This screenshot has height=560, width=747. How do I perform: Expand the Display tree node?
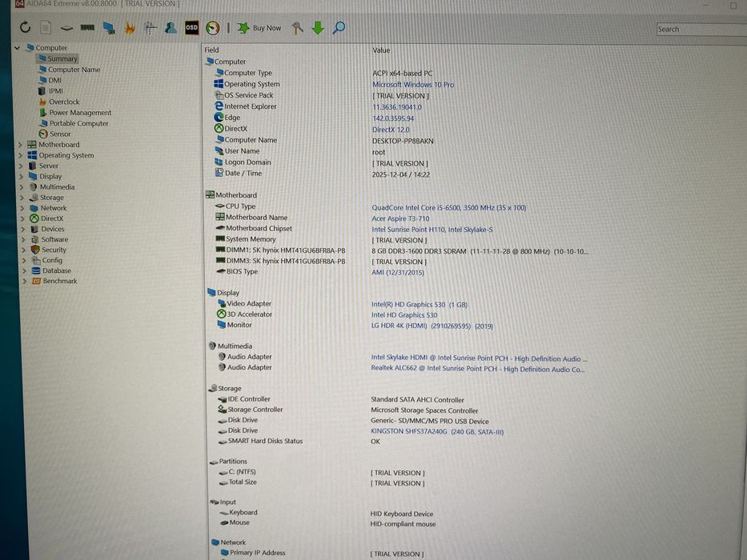22,176
